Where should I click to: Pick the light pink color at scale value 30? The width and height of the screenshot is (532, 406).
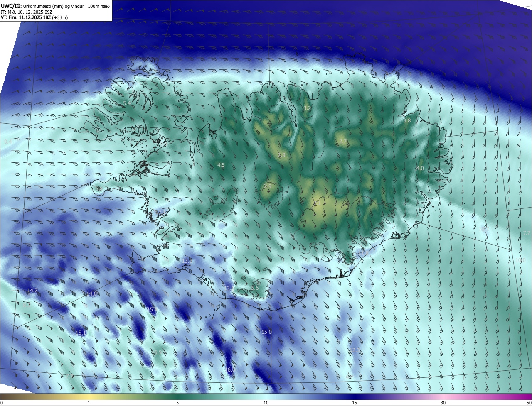pyautogui.click(x=443, y=396)
